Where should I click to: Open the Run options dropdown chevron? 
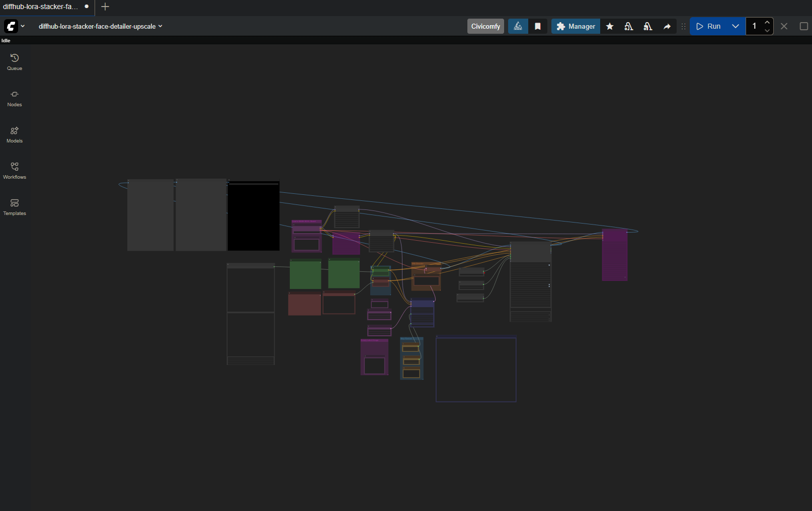pyautogui.click(x=736, y=26)
